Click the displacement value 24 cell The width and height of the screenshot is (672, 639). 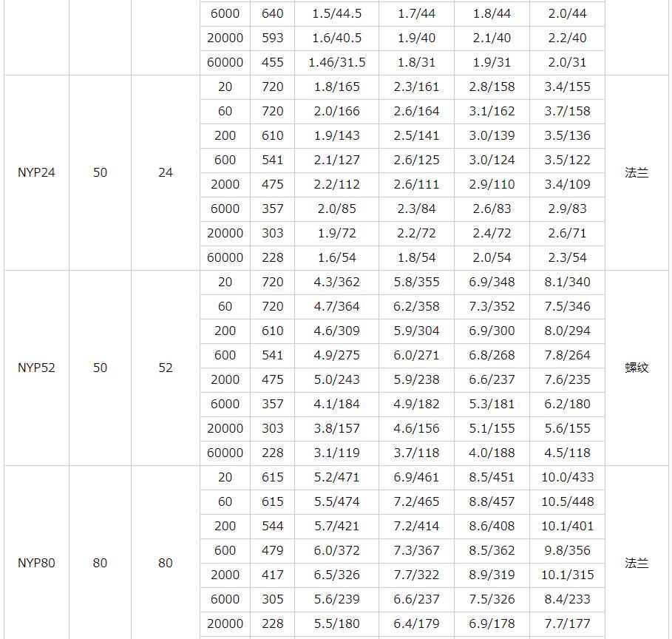click(166, 172)
